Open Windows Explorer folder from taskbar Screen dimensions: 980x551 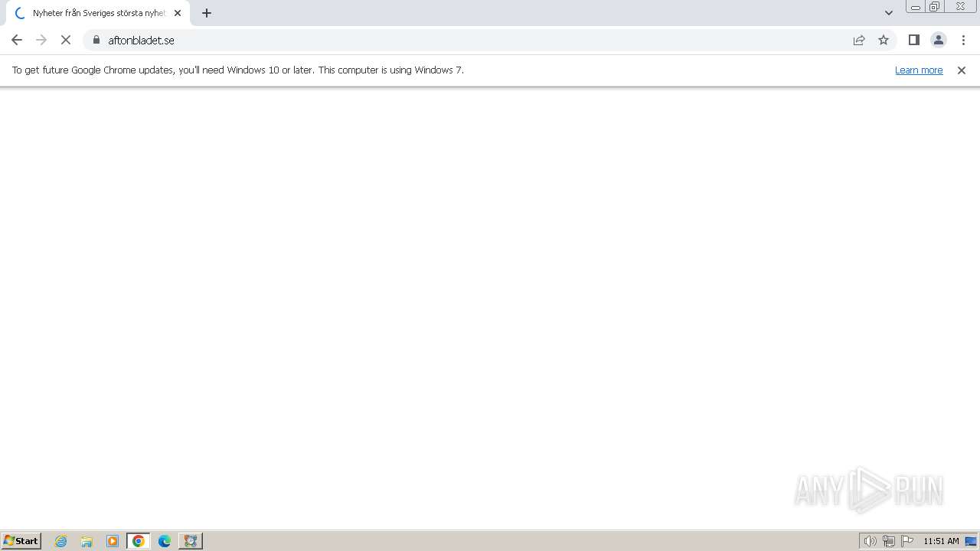[x=87, y=541]
